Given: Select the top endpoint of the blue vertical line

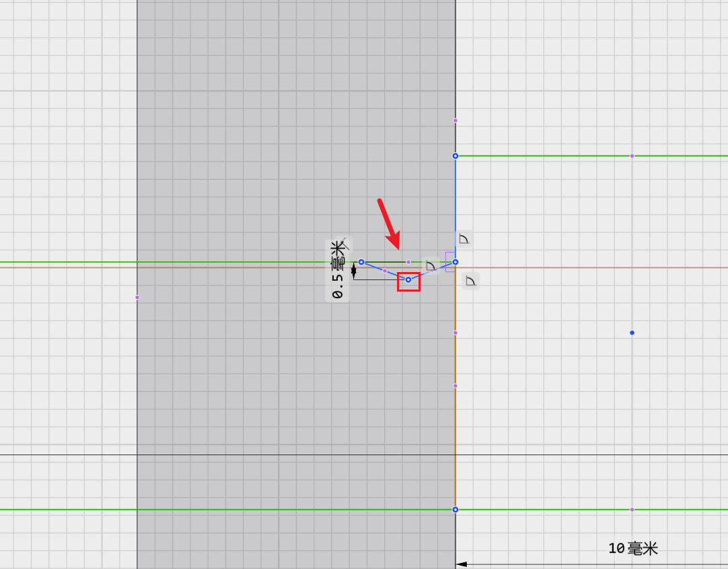Looking at the screenshot, I should point(456,156).
